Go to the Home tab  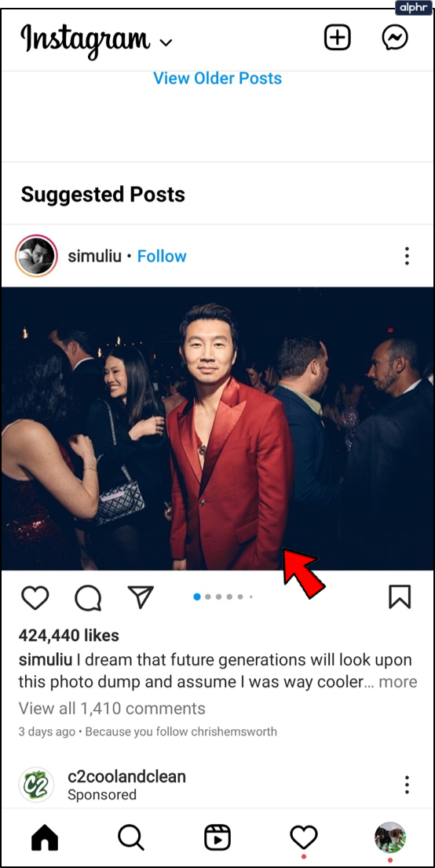(45, 837)
